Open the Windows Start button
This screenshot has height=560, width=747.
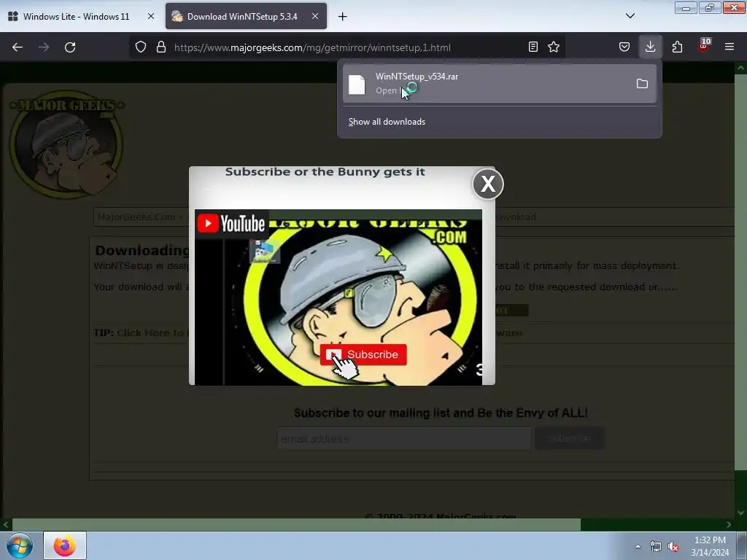click(x=20, y=545)
